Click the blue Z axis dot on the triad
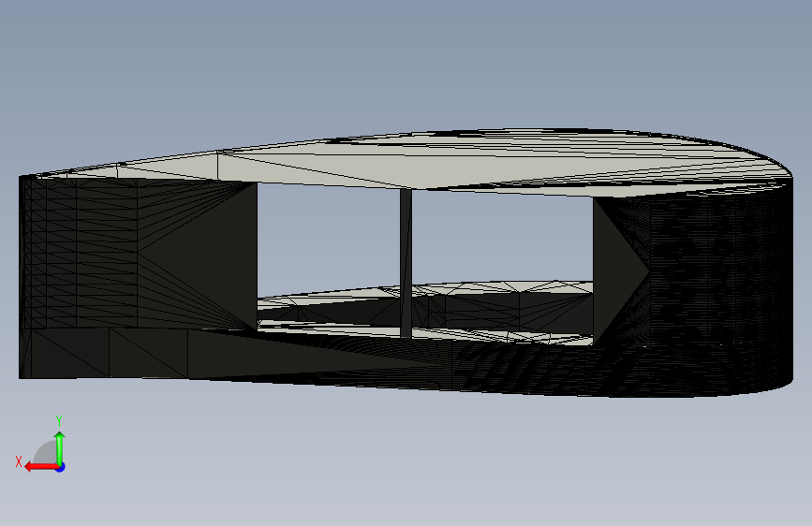812x526 pixels. [x=61, y=467]
